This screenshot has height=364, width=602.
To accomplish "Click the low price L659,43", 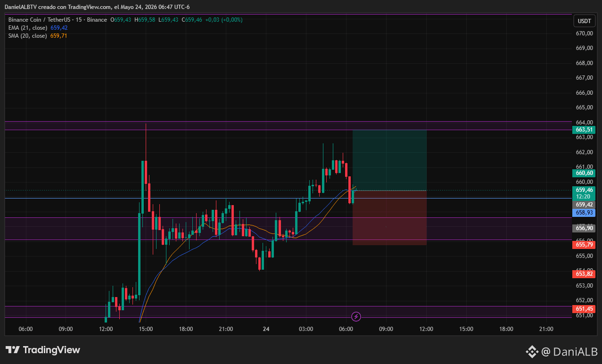I will [x=168, y=20].
